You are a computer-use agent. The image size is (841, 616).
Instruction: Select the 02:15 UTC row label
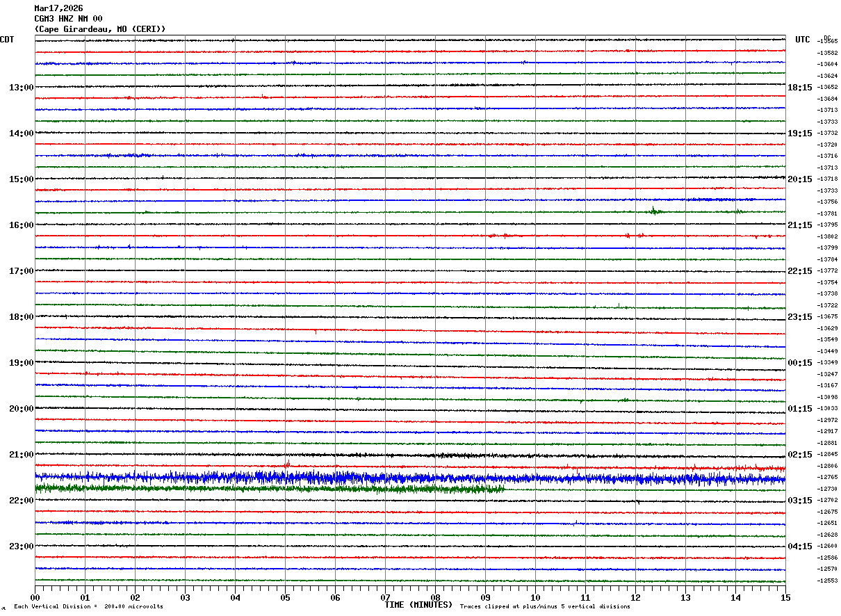point(799,455)
